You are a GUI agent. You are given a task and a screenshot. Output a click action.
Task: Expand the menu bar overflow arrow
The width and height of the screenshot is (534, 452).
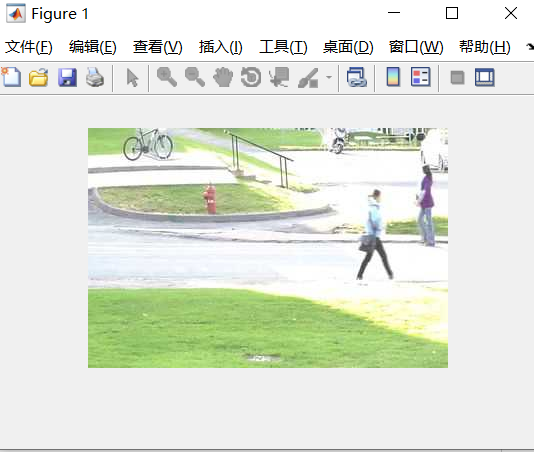(x=530, y=47)
